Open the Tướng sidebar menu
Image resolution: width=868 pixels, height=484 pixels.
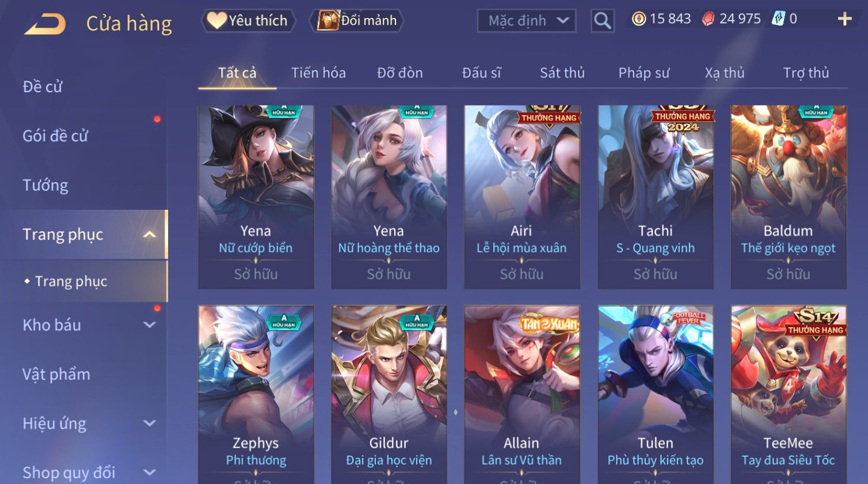tap(45, 185)
